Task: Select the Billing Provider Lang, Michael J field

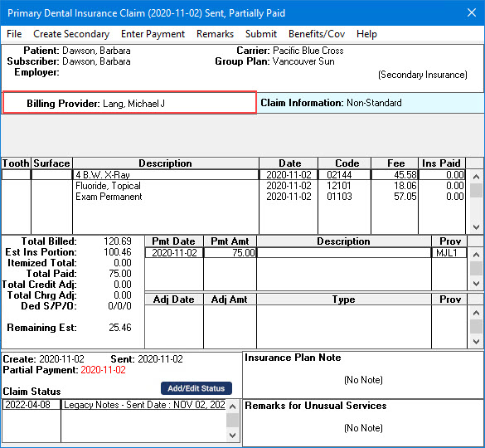Action: click(129, 103)
